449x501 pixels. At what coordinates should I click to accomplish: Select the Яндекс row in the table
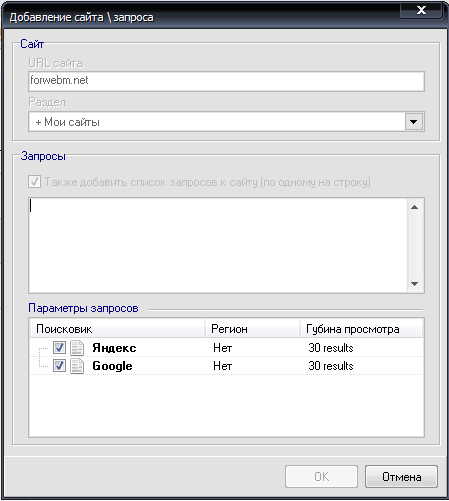(226, 348)
